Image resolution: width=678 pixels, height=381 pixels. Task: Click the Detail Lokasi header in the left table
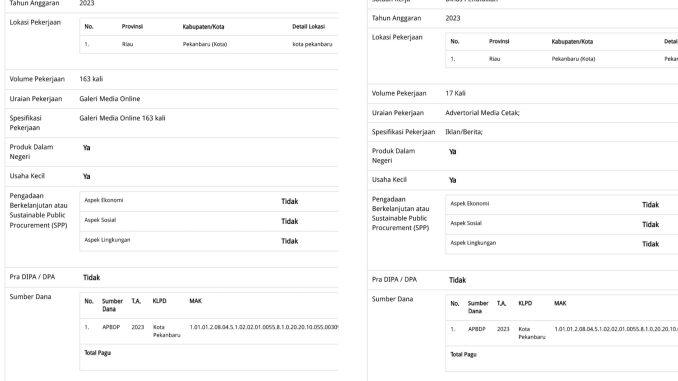[x=308, y=27]
